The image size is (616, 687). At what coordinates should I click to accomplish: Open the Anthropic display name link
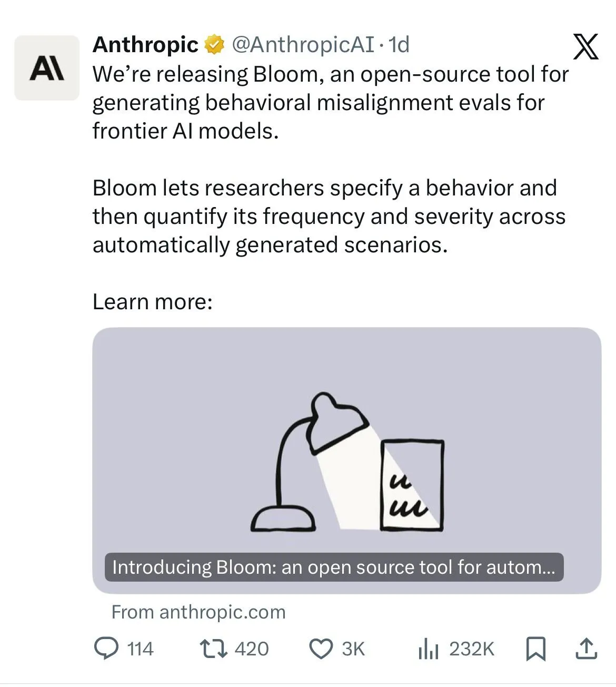[145, 45]
